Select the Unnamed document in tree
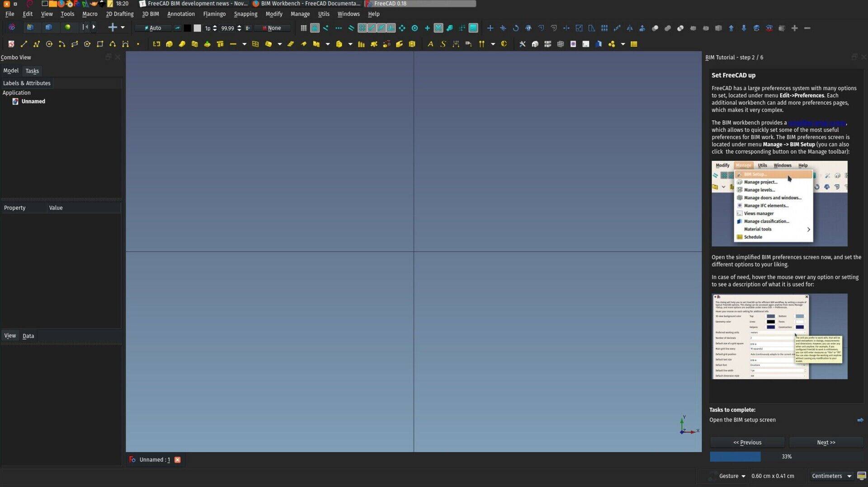 33,101
